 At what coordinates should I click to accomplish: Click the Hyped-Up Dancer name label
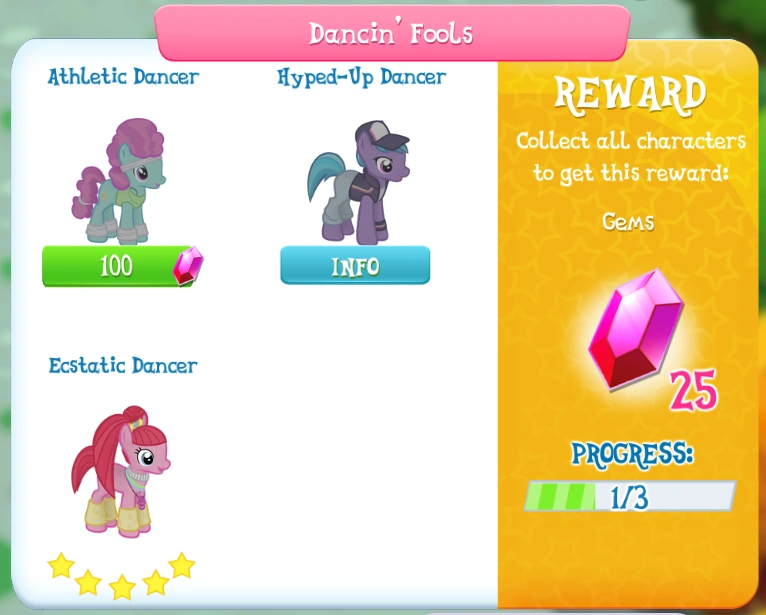click(362, 77)
